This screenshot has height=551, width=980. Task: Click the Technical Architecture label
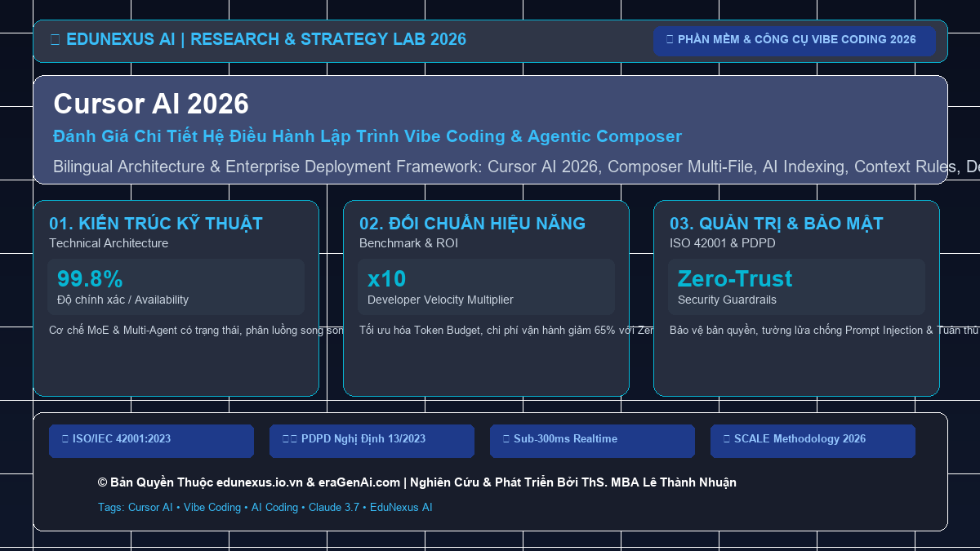(x=109, y=243)
